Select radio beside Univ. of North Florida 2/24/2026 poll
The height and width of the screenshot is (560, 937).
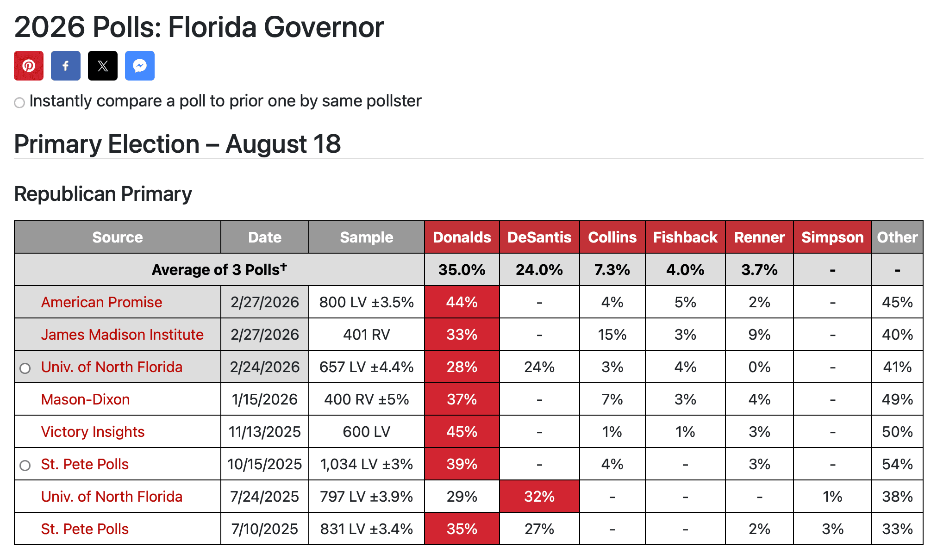click(x=25, y=368)
